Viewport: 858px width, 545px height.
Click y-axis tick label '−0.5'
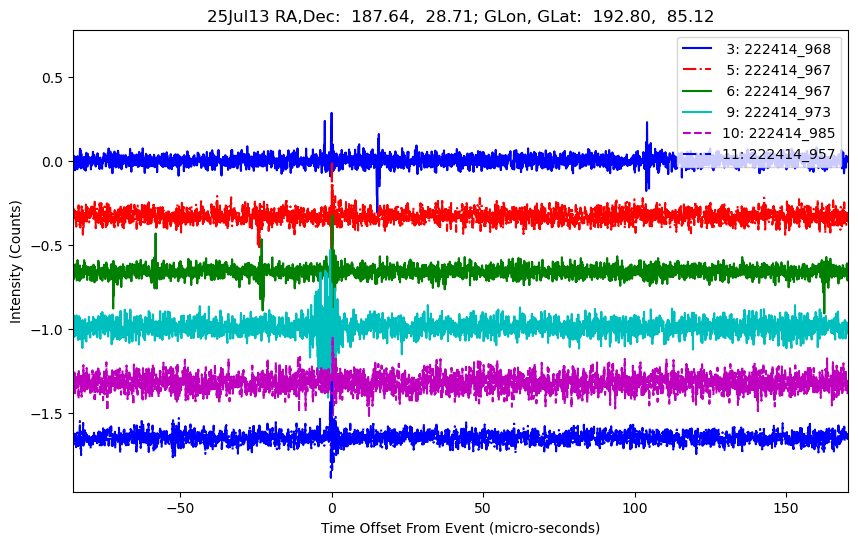[48, 246]
